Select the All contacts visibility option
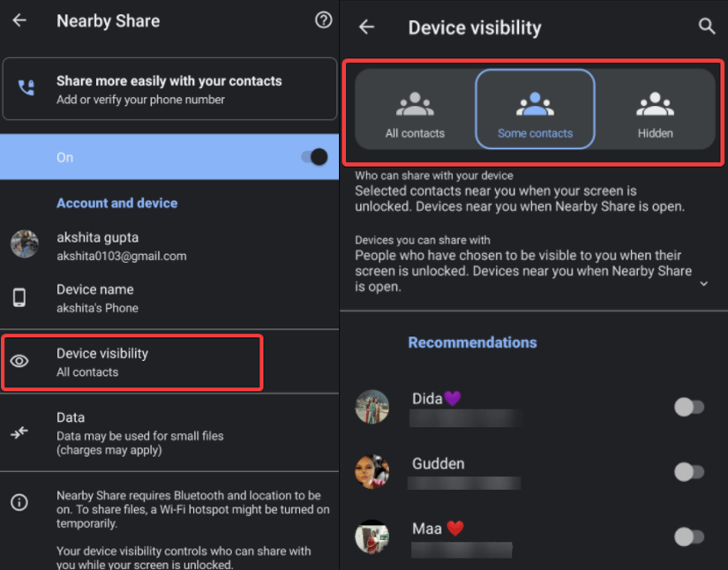The width and height of the screenshot is (728, 570). tap(415, 109)
